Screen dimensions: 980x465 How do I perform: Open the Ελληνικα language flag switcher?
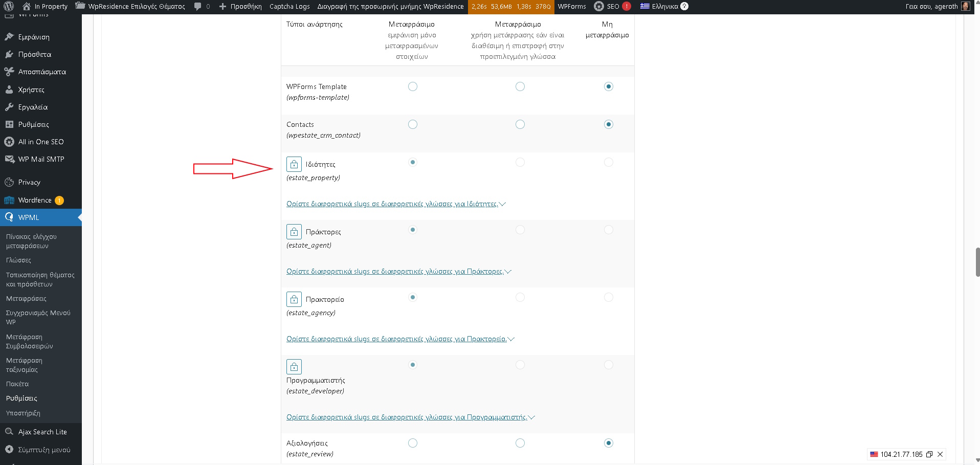[x=644, y=7]
